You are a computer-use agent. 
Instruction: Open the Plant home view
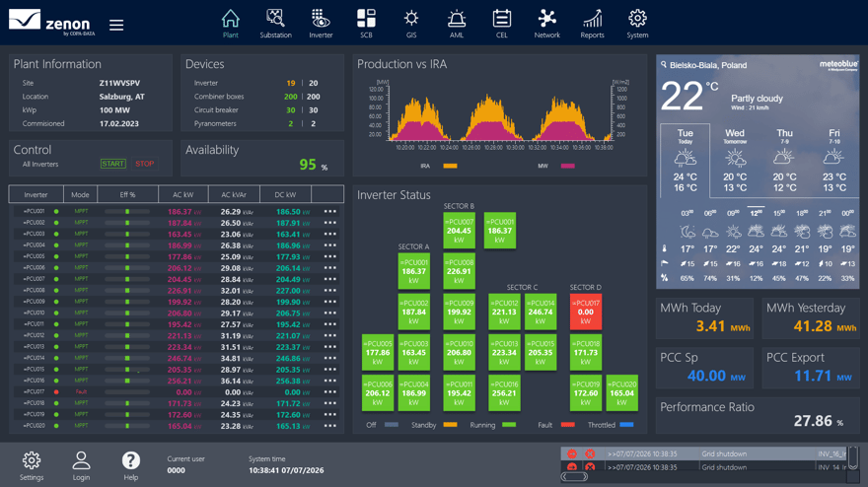click(x=230, y=24)
